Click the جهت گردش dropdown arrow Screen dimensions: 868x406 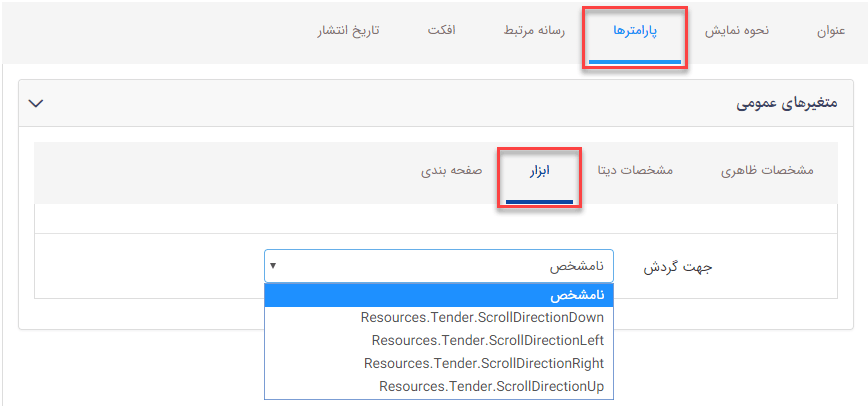274,266
